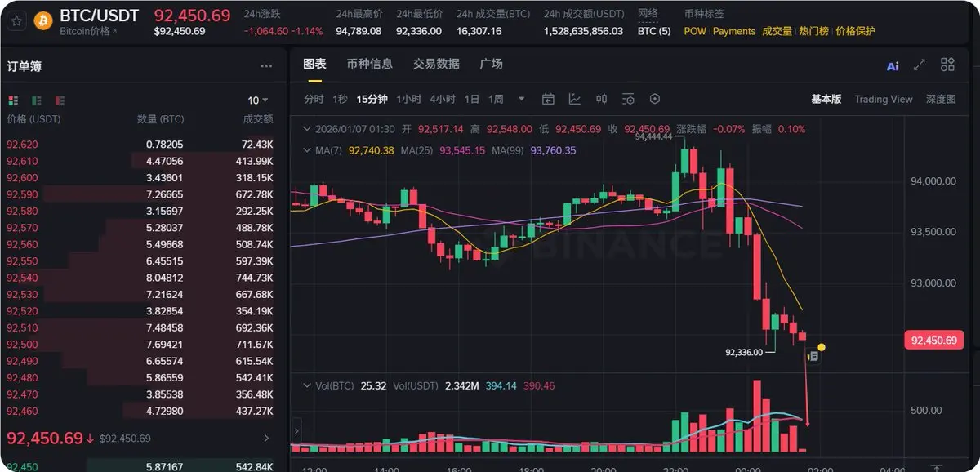
Task: Show both bids and asks order book view
Action: (x=13, y=100)
